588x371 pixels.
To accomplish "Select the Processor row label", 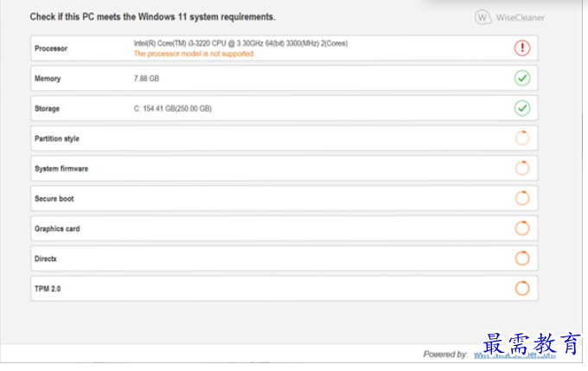I will pyautogui.click(x=51, y=48).
